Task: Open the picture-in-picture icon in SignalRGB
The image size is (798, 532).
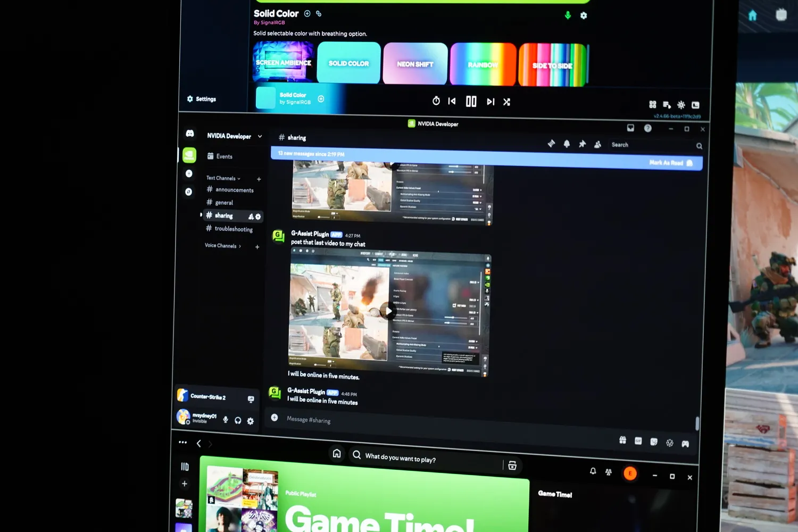Action: coord(695,105)
